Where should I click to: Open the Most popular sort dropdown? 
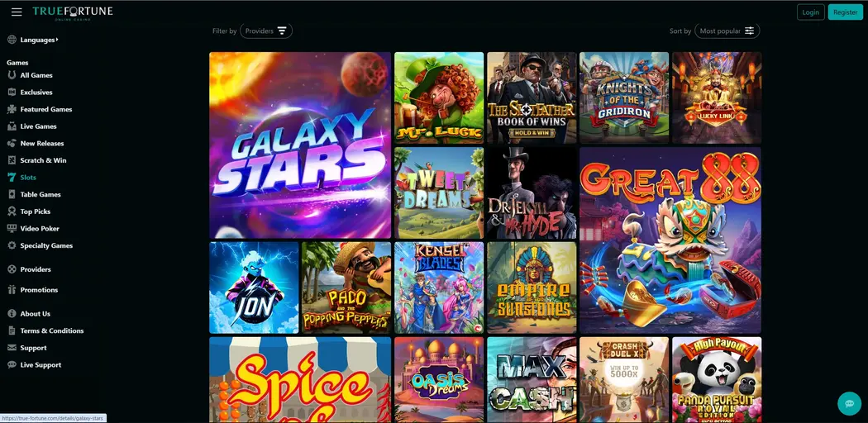point(727,31)
